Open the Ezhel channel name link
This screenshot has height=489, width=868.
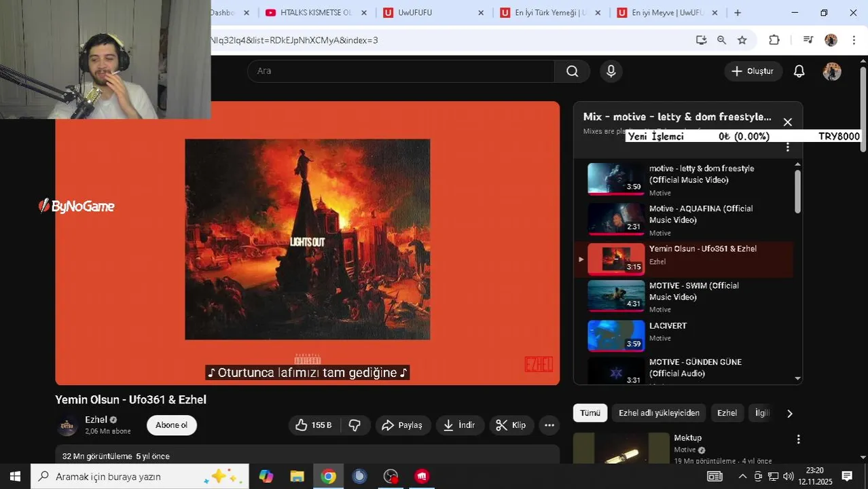click(x=96, y=420)
